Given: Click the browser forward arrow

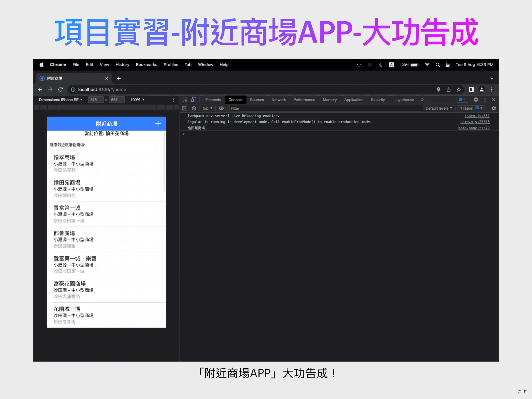Looking at the screenshot, I should pos(50,89).
